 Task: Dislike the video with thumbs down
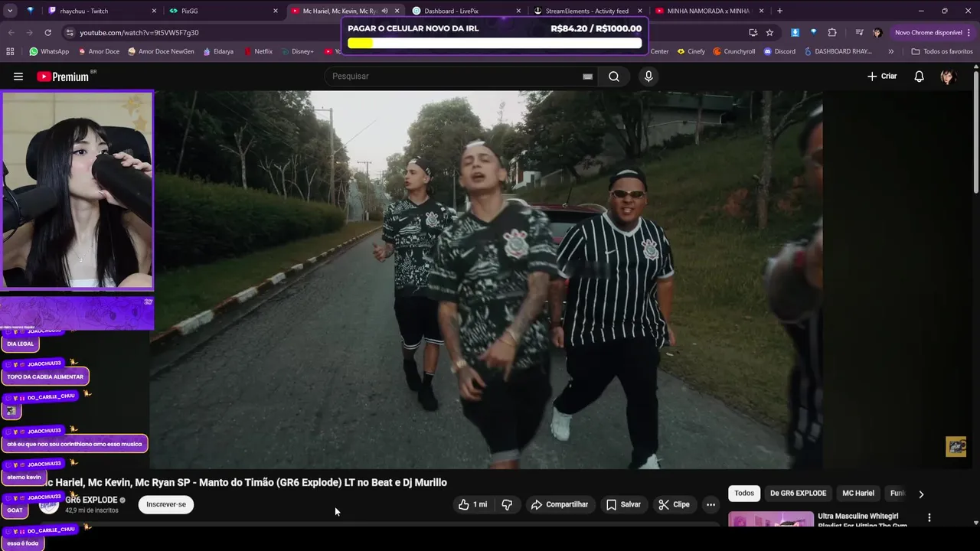tap(507, 504)
